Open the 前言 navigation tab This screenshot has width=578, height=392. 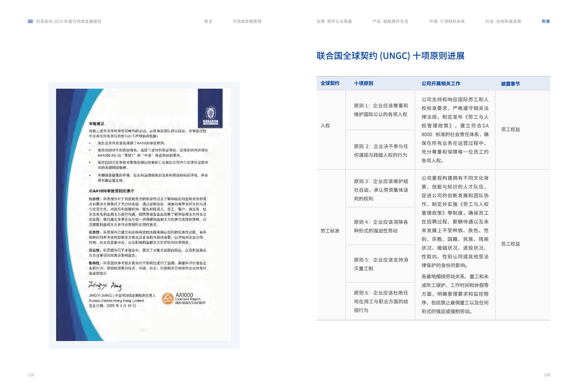(208, 21)
